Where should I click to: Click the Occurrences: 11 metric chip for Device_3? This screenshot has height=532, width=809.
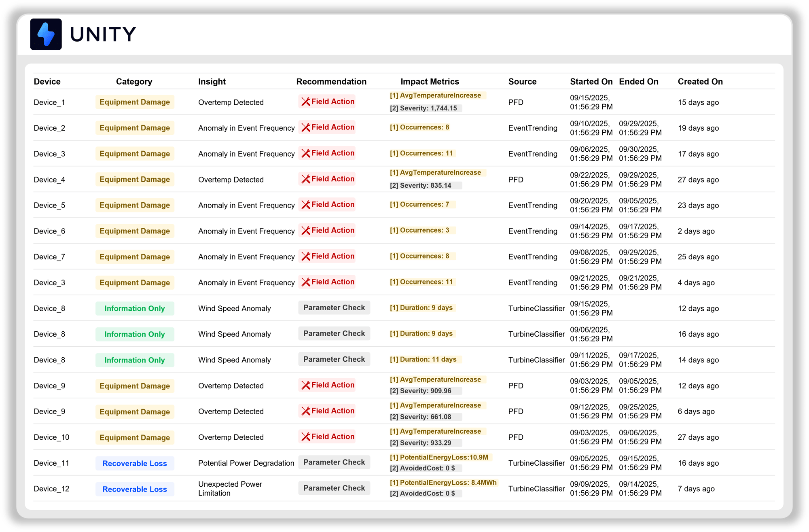coord(422,153)
